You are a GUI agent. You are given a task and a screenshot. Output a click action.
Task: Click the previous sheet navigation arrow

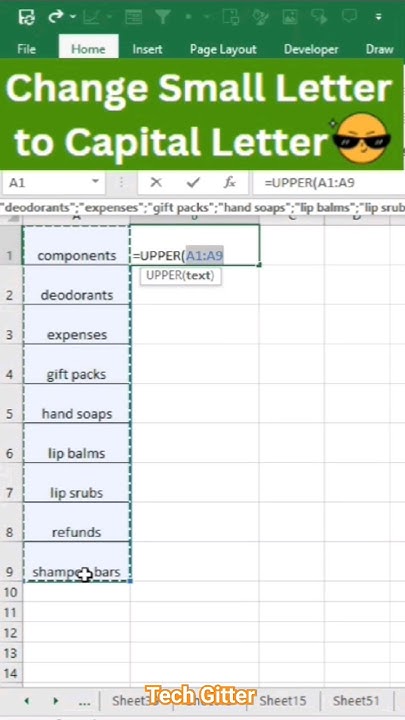27,701
